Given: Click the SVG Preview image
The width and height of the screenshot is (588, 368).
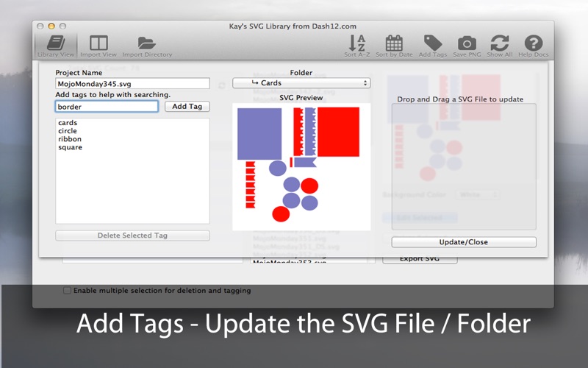Looking at the screenshot, I should (x=301, y=167).
